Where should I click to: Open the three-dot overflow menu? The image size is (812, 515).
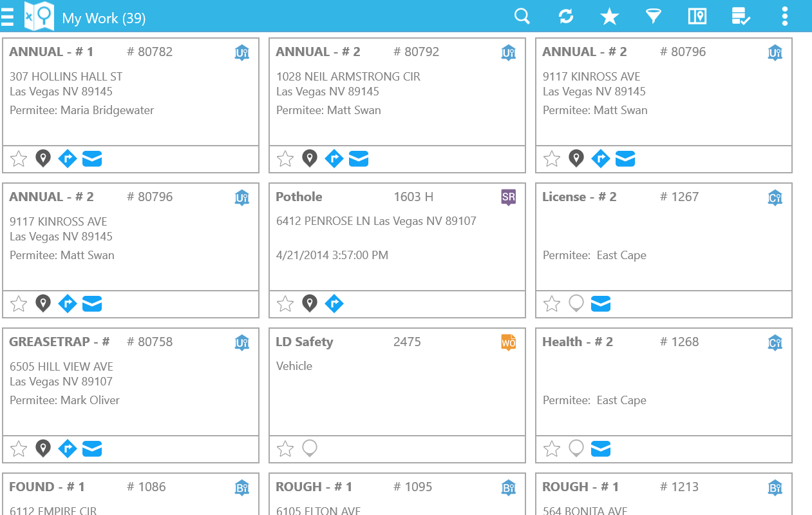784,16
